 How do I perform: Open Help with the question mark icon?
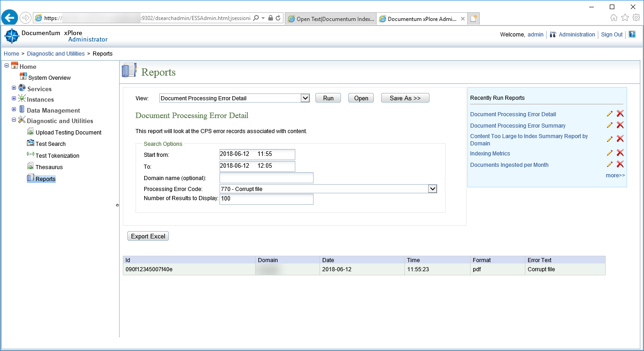point(632,34)
